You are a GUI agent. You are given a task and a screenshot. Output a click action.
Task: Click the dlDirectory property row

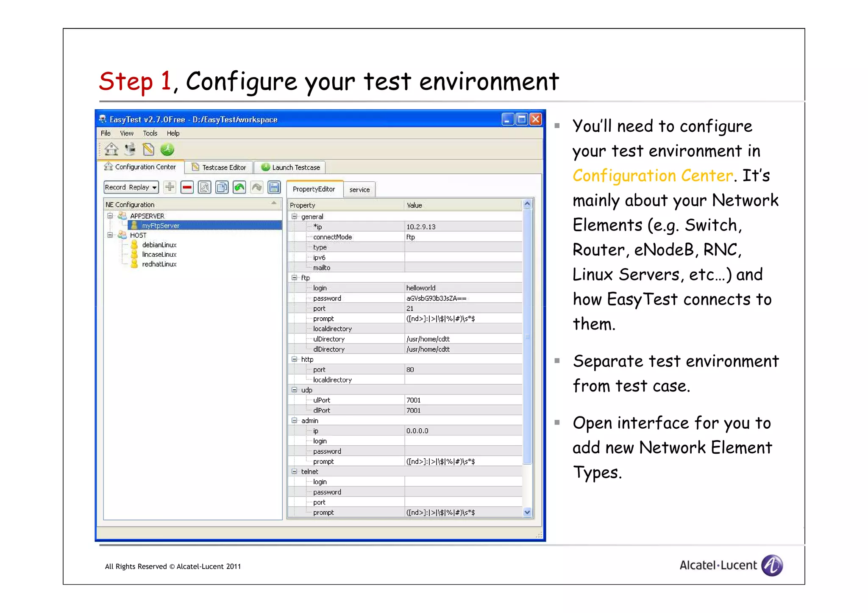click(x=405, y=349)
